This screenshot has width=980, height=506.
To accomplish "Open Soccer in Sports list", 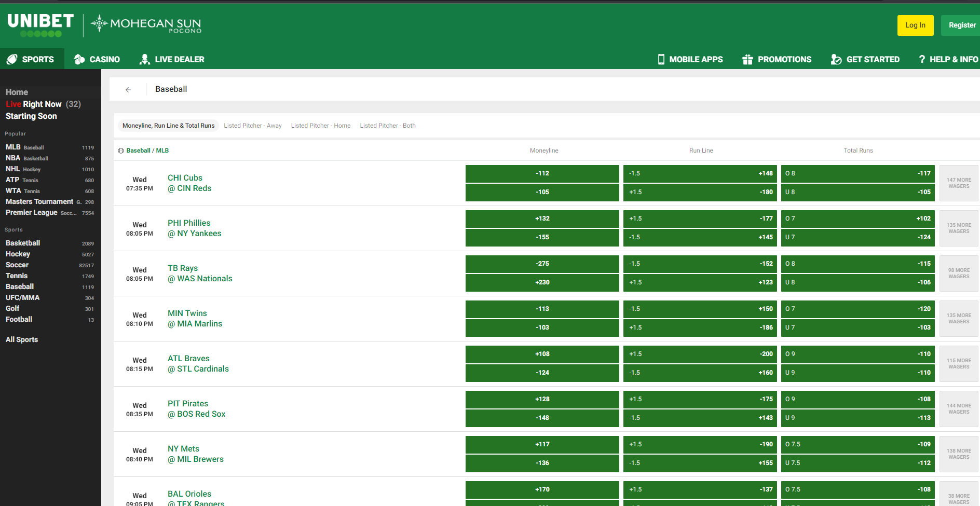I will (x=50, y=265).
